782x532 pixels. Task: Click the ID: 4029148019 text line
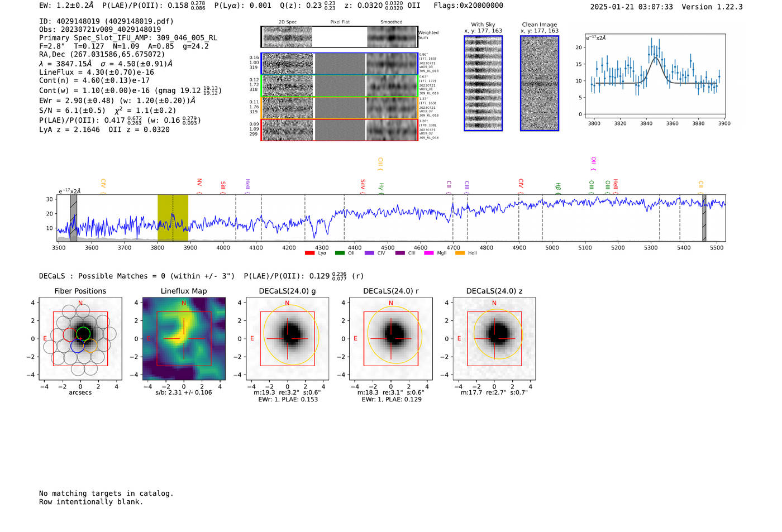click(106, 21)
